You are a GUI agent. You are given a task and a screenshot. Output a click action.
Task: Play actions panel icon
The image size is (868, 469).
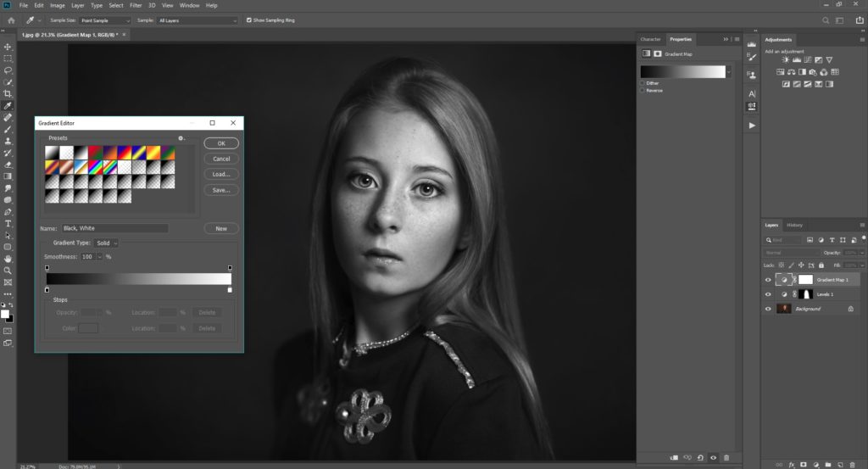pyautogui.click(x=752, y=126)
